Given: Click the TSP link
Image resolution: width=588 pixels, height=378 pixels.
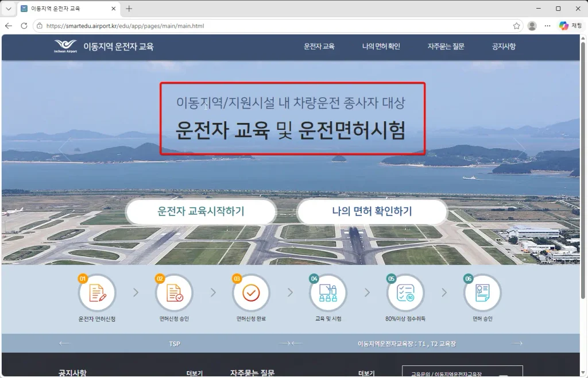Looking at the screenshot, I should click(x=175, y=344).
